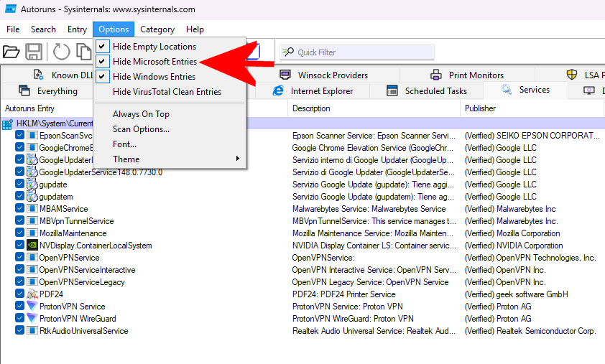The width and height of the screenshot is (605, 364).
Task: Select the (Verified) NVIDIA Corporation publisher cell
Action: point(514,246)
